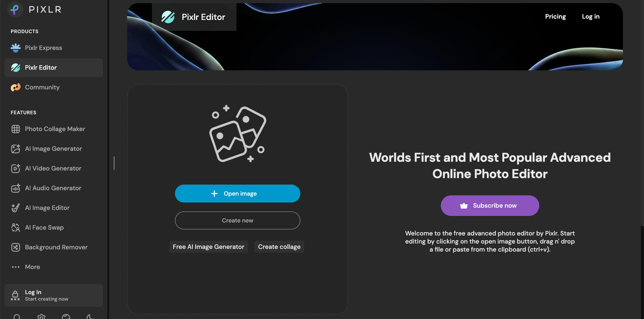Viewport: 644px width, 319px height.
Task: Open notifications with the bell icon
Action: pyautogui.click(x=17, y=317)
